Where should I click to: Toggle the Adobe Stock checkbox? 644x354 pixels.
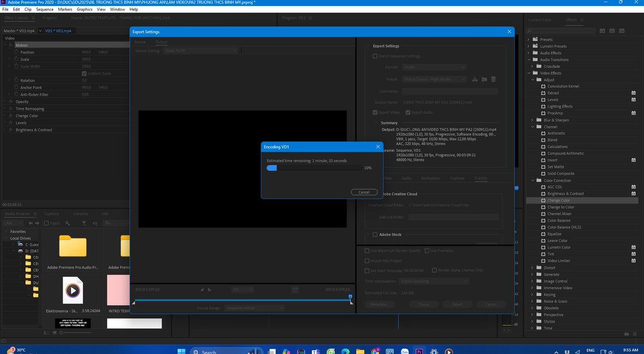coord(375,234)
